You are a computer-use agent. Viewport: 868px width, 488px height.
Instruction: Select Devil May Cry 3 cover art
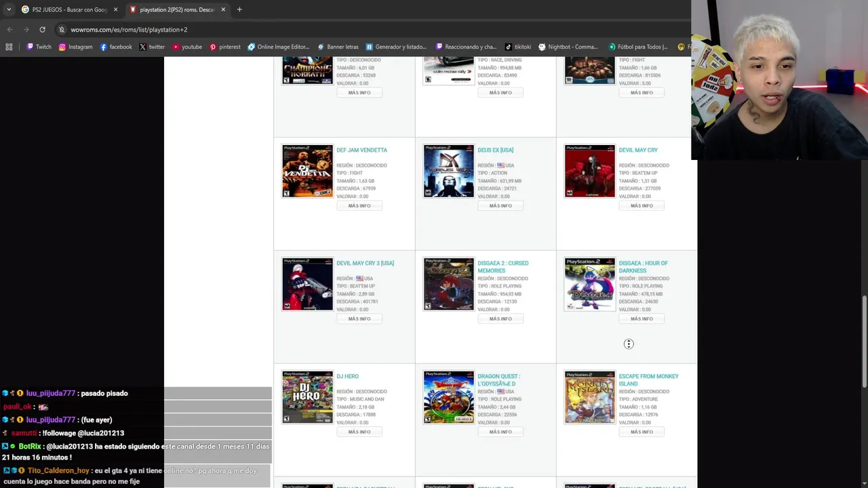(x=308, y=284)
